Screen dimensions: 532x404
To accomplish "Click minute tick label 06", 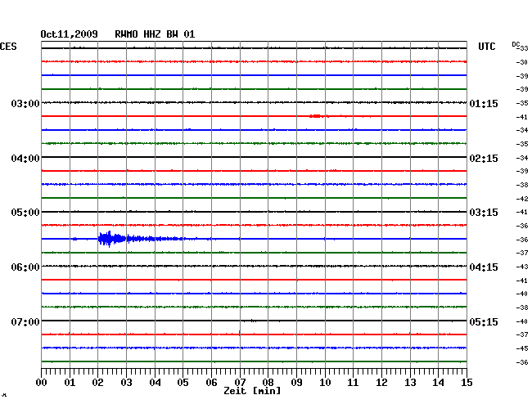I will 211,383.
